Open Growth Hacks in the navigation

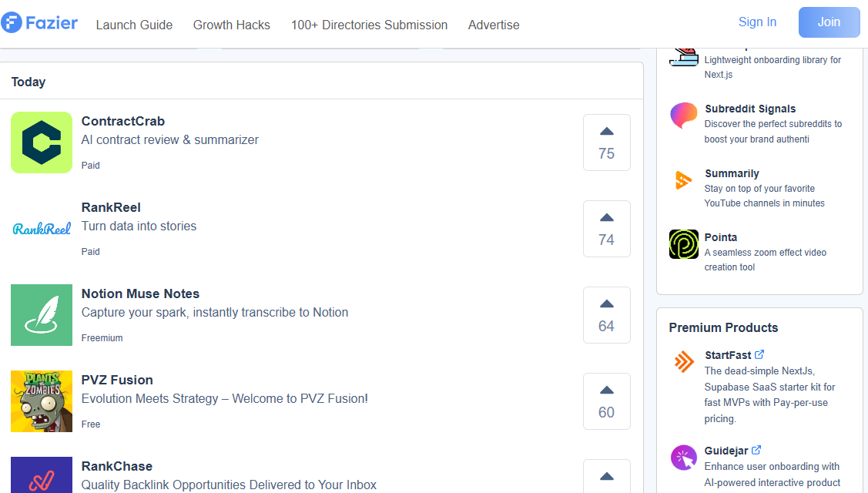pos(231,25)
